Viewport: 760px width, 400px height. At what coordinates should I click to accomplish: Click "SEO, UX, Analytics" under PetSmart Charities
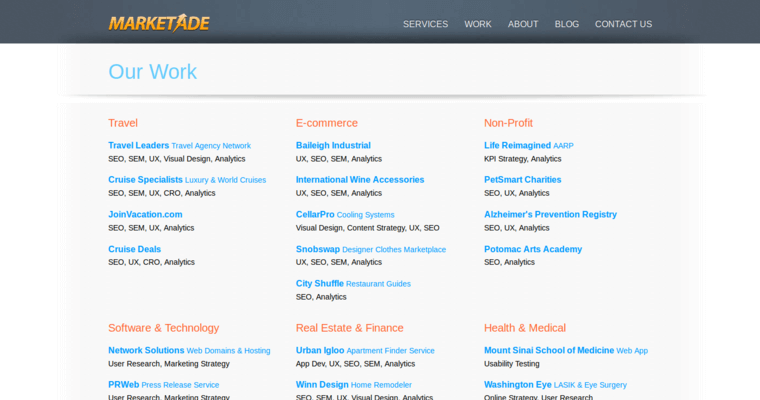(x=516, y=193)
